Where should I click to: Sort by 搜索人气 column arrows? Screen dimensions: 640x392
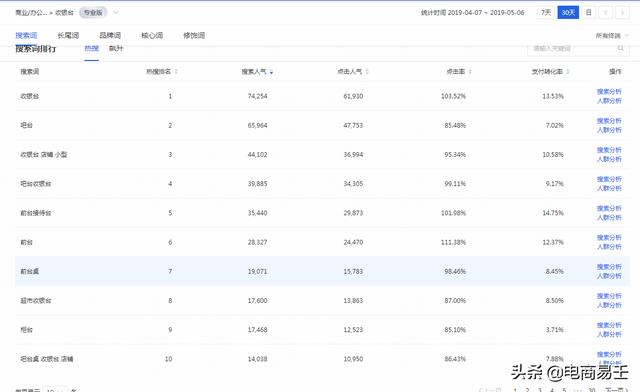click(271, 72)
